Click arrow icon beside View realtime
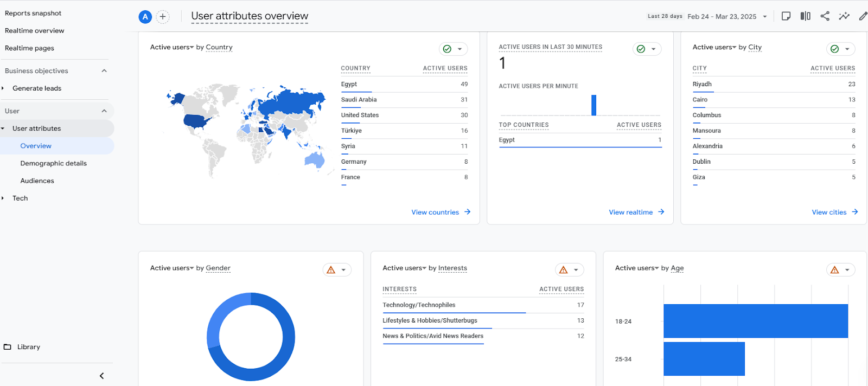 [x=661, y=212]
